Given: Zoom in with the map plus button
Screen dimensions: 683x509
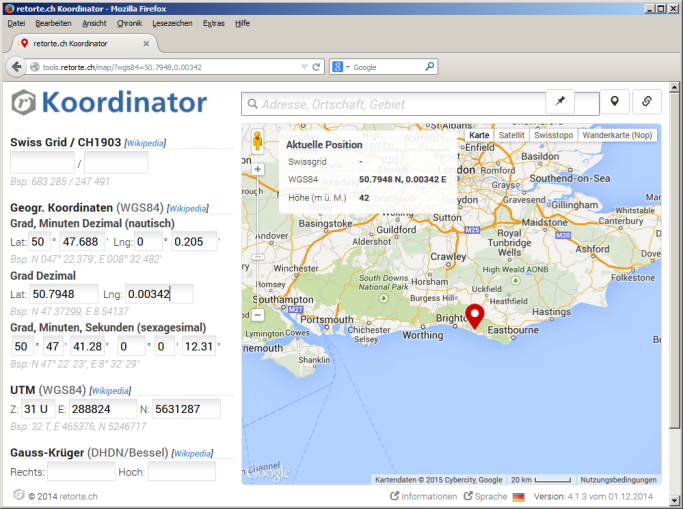Looking at the screenshot, I should [x=258, y=169].
